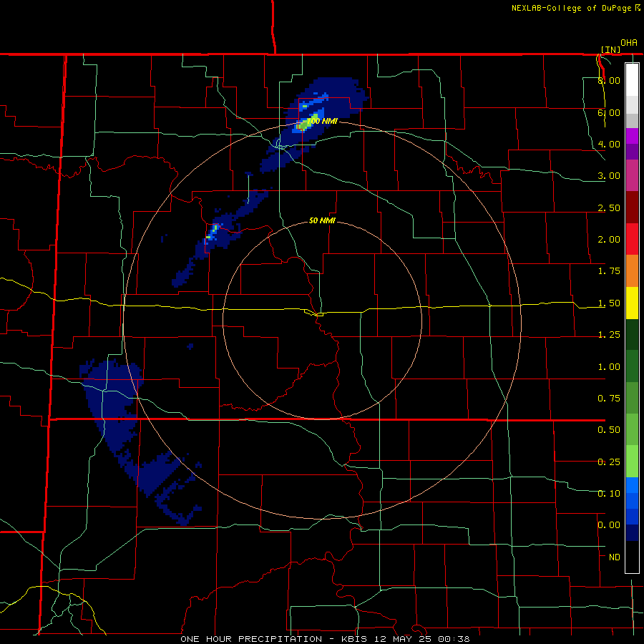Click the 0.75 legend value
The width and height of the screenshot is (644, 644).
click(x=609, y=399)
